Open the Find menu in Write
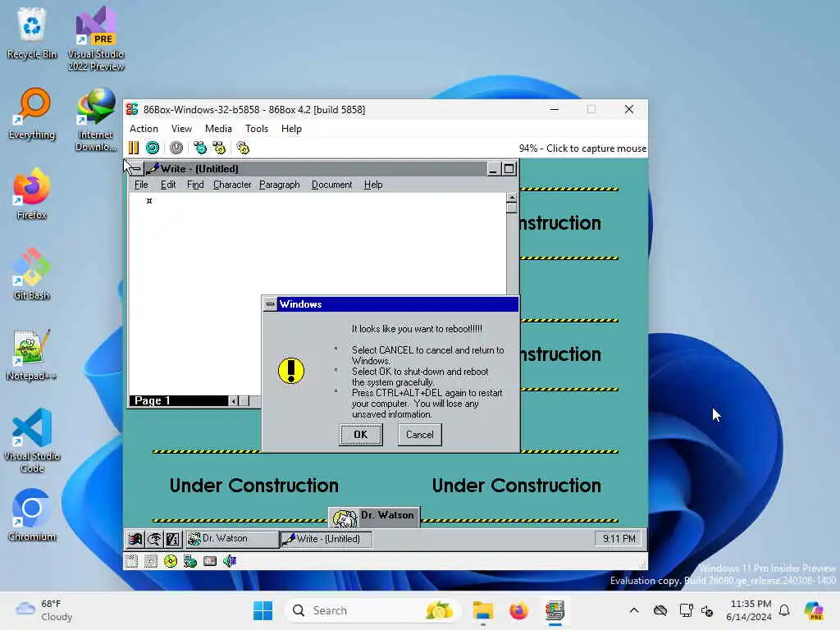The width and height of the screenshot is (840, 630). (195, 185)
